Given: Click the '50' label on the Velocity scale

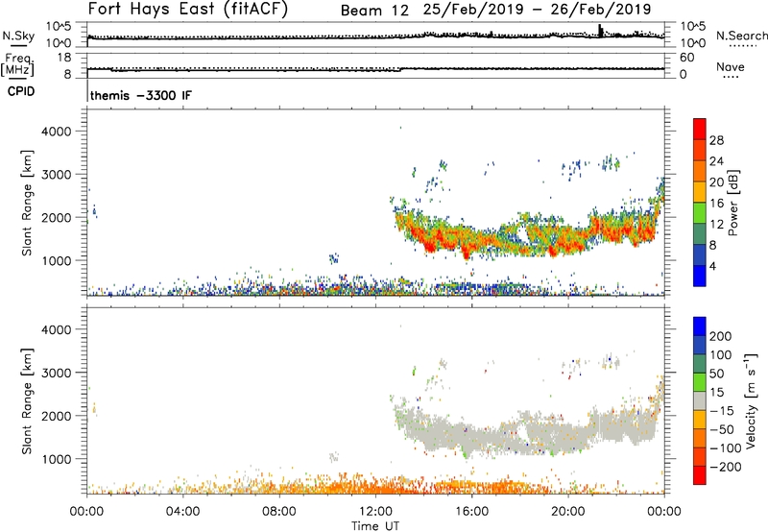Looking at the screenshot, I should [x=717, y=374].
